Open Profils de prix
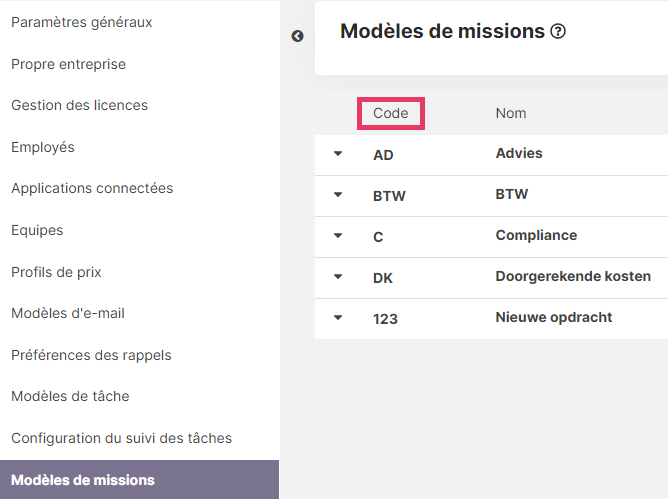Screen dimensions: 668x499 coord(56,272)
